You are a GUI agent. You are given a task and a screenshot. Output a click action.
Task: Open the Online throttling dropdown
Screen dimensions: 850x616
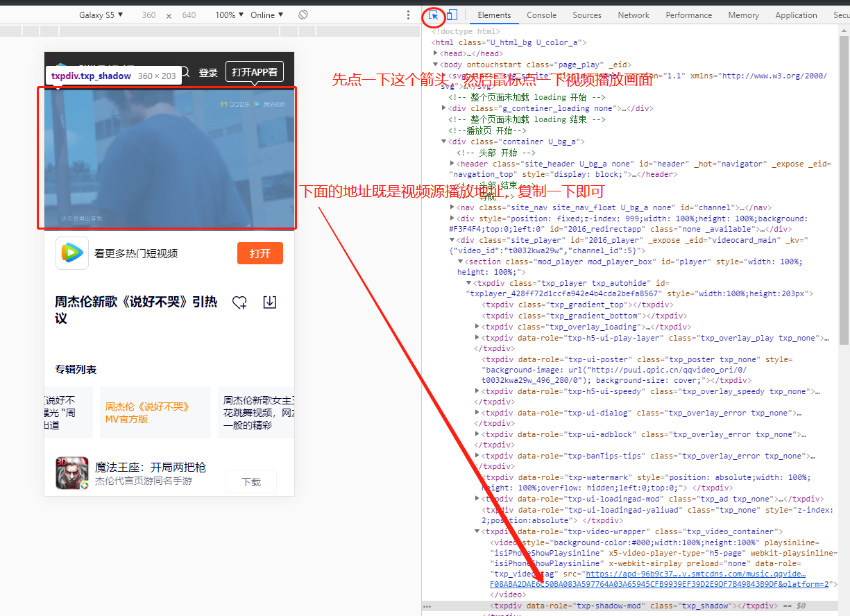point(267,15)
